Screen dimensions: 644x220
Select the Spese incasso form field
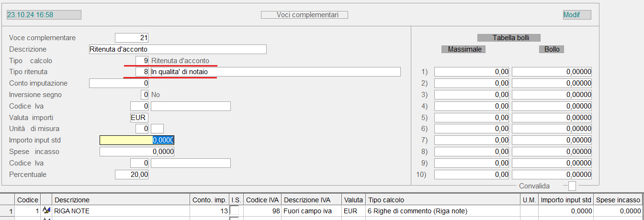136,152
